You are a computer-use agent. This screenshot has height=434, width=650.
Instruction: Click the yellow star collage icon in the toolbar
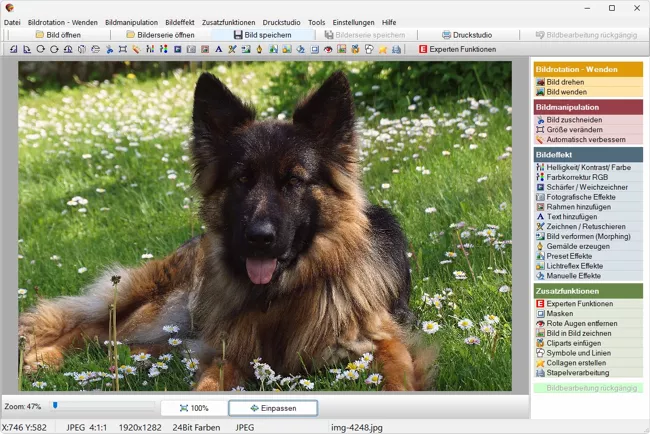click(x=383, y=49)
